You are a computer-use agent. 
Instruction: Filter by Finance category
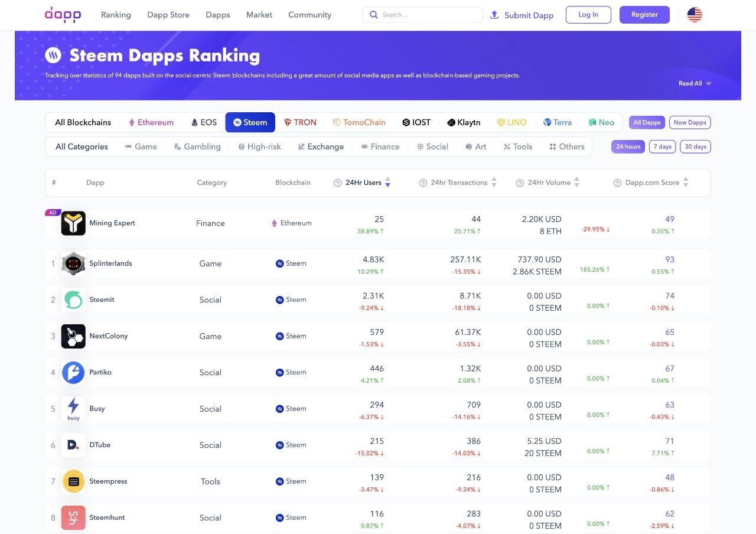[380, 146]
